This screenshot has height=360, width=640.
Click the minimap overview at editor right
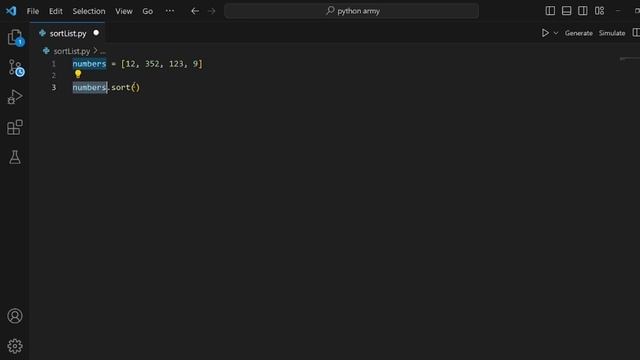tap(629, 59)
